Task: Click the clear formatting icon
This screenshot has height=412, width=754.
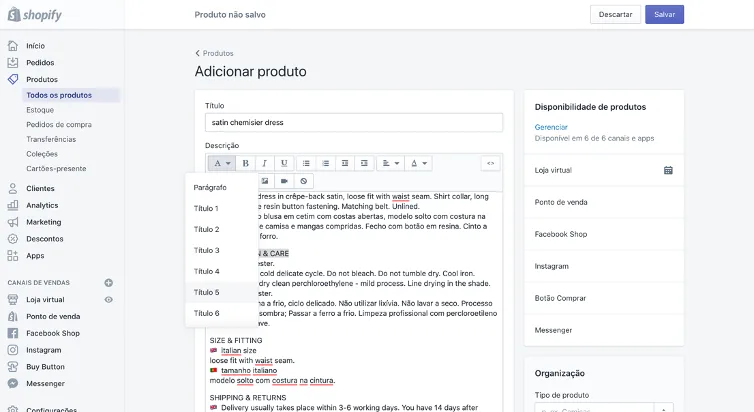Action: click(303, 181)
